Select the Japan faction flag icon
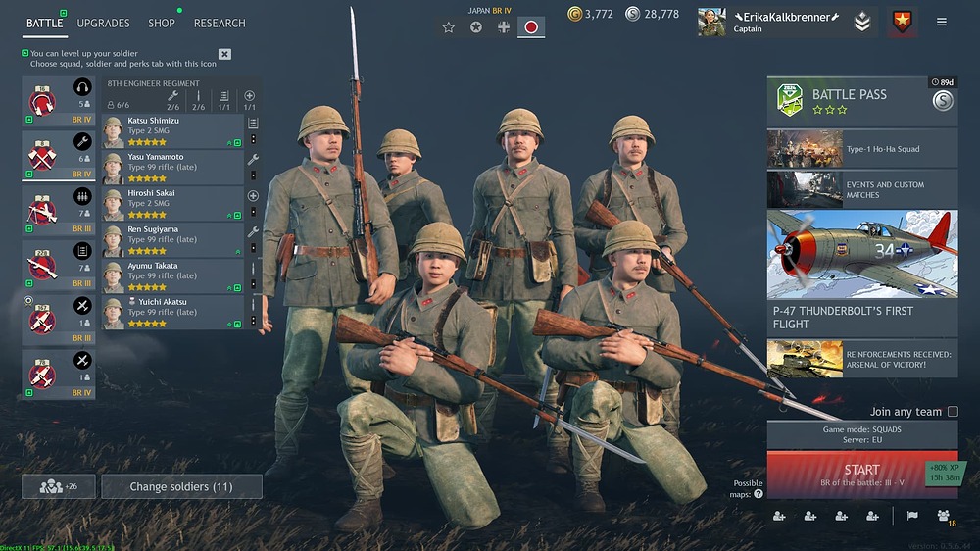 point(531,26)
